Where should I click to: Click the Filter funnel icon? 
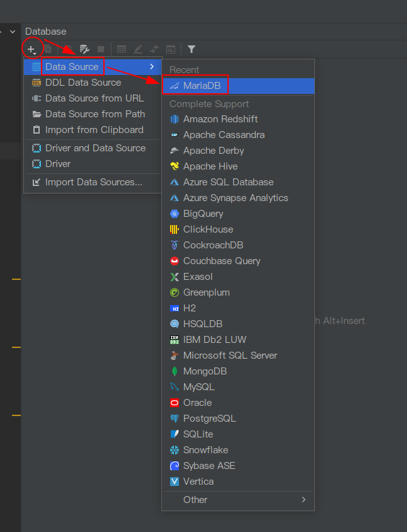192,50
